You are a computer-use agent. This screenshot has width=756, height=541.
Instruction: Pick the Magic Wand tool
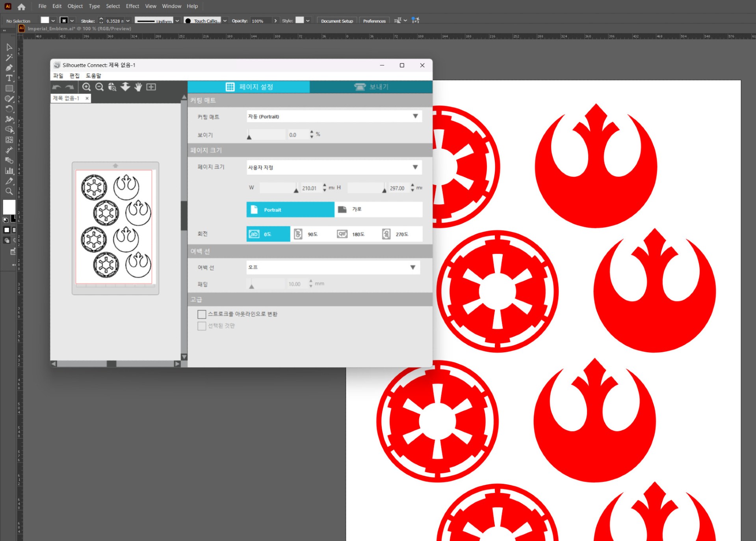click(9, 58)
